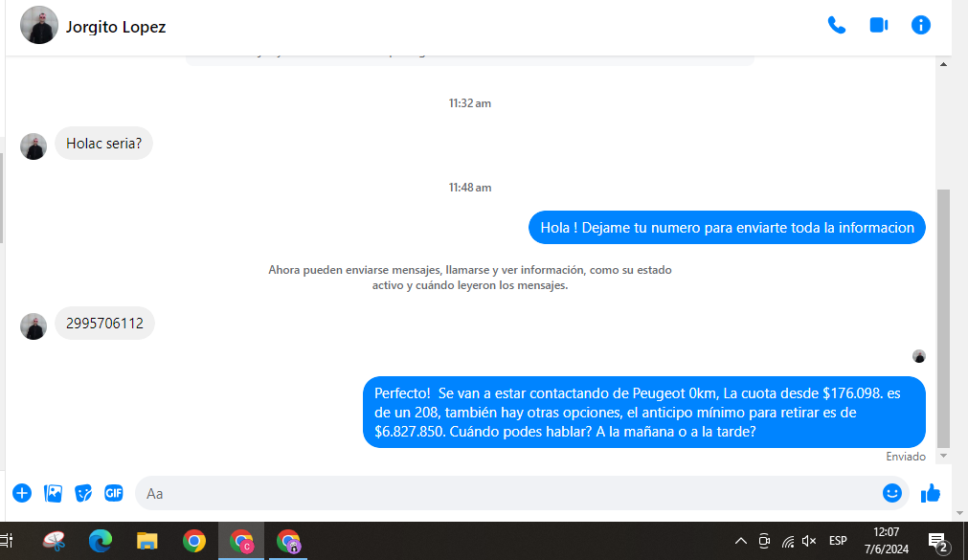Screen dimensions: 968x560
Task: Click the chat scrollbar up arrow
Action: coord(943,64)
